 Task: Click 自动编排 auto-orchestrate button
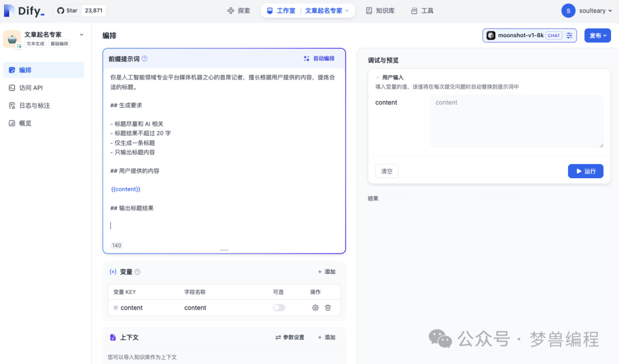(x=319, y=58)
